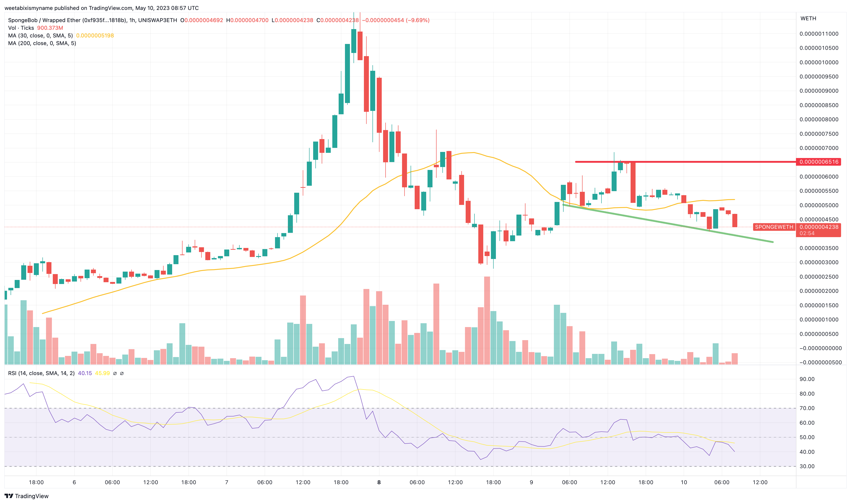Screen dimensions: 851x504
Task: Click the first empty-set symbol beside RSI values
Action: pos(115,373)
